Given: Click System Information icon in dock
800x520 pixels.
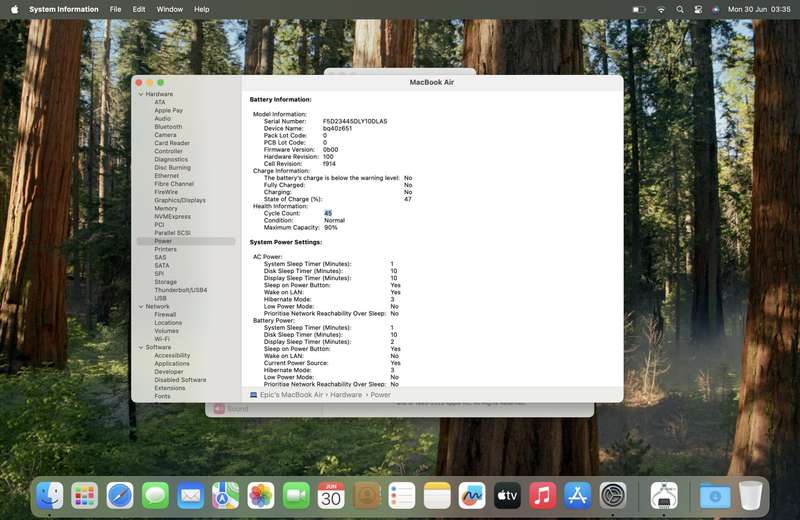Looking at the screenshot, I should coord(664,496).
